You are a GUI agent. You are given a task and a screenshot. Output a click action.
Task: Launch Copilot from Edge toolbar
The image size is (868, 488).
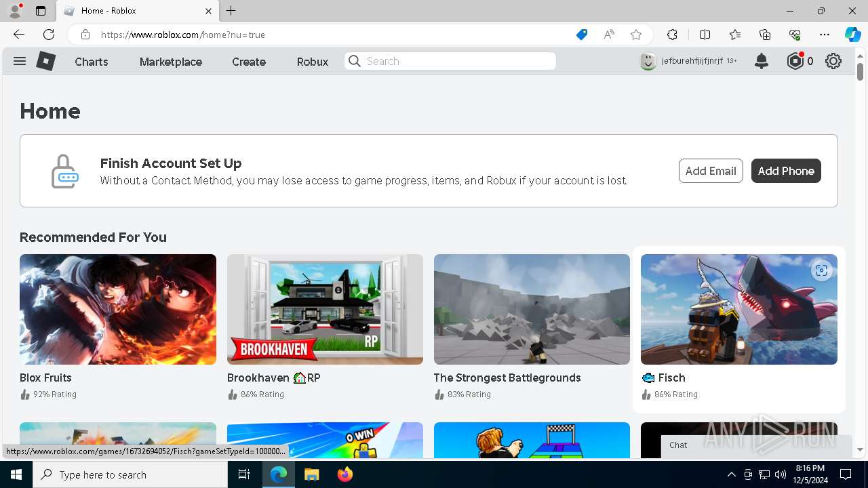(x=852, y=35)
